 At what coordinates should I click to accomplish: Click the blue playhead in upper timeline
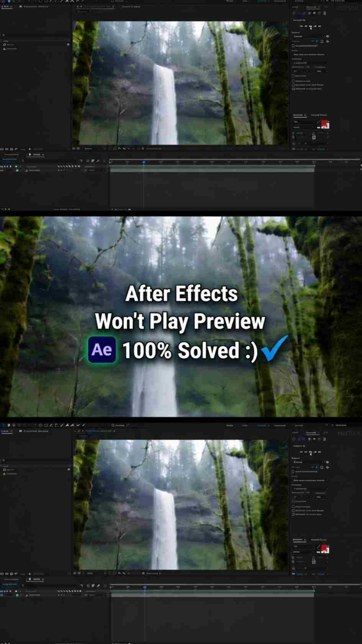[x=144, y=162]
